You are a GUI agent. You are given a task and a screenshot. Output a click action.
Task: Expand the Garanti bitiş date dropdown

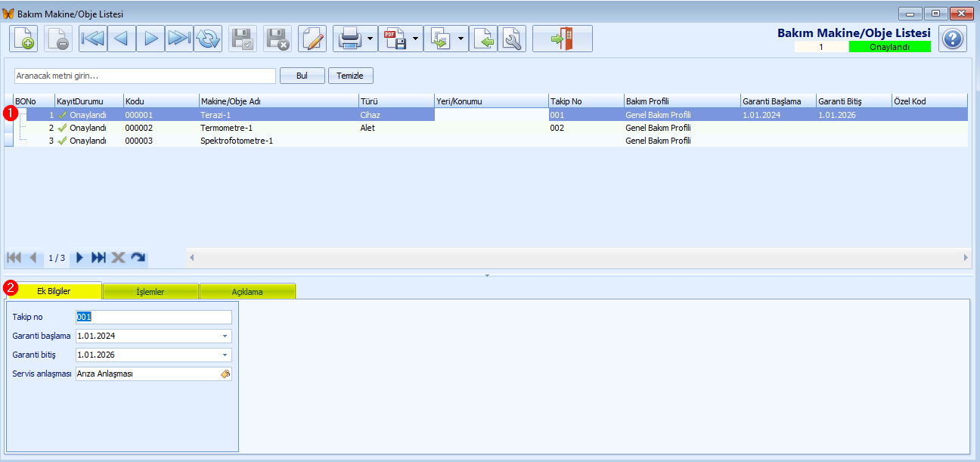coord(225,355)
